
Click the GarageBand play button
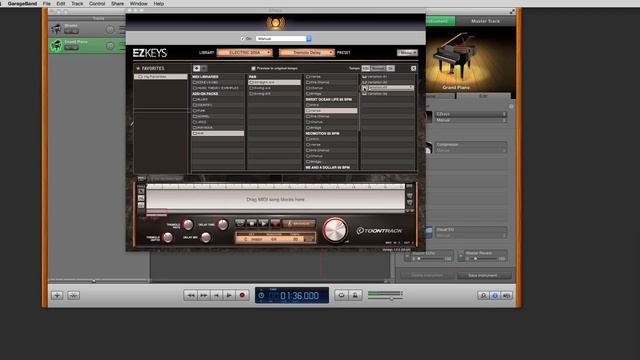229,295
